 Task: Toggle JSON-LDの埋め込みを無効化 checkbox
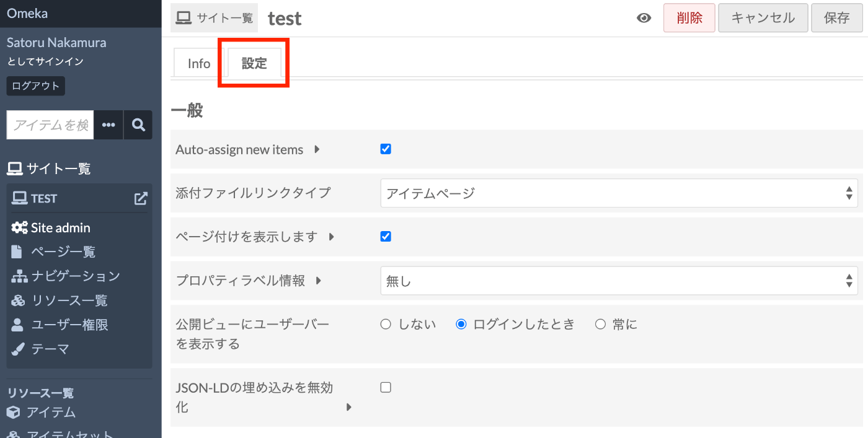click(x=386, y=387)
